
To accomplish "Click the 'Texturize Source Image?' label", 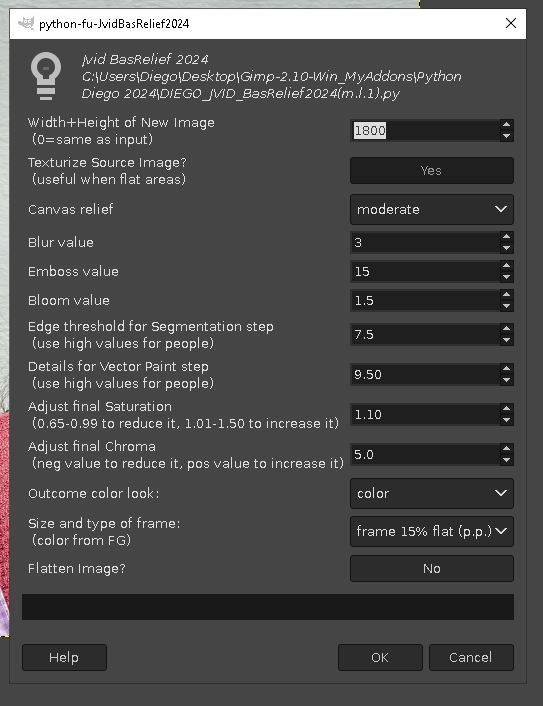I will pos(107,162).
